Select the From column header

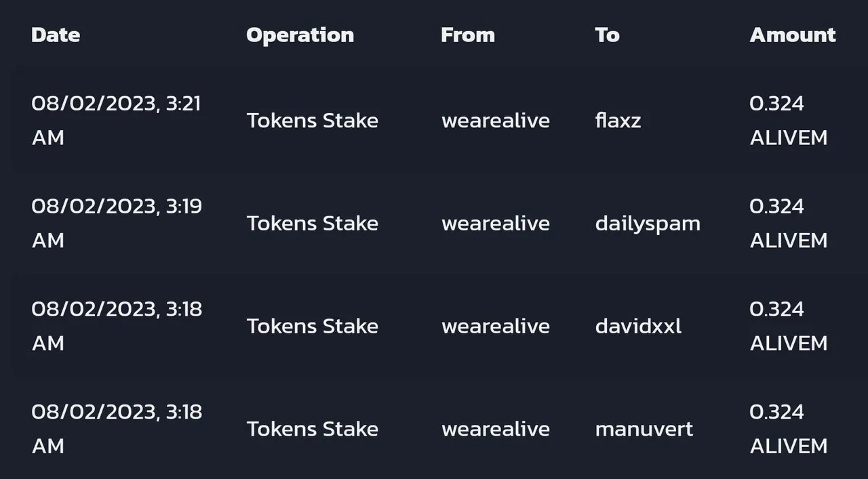(x=468, y=35)
